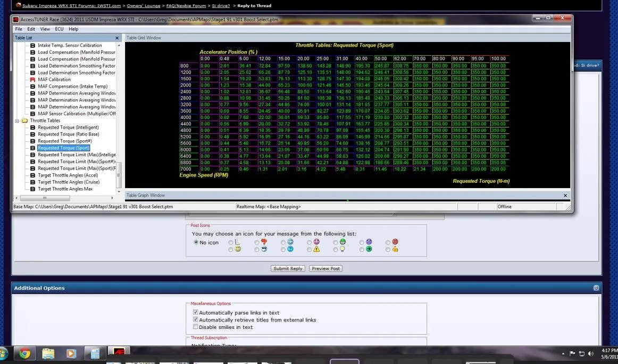Open the Help menu
This screenshot has width=618, height=364.
click(73, 29)
